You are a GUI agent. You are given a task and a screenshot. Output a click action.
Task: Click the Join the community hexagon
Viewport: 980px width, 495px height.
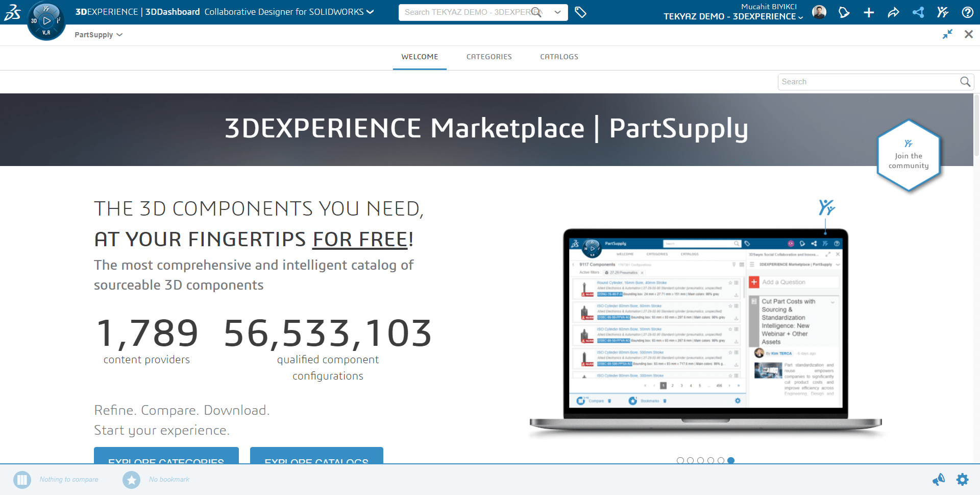tap(909, 155)
